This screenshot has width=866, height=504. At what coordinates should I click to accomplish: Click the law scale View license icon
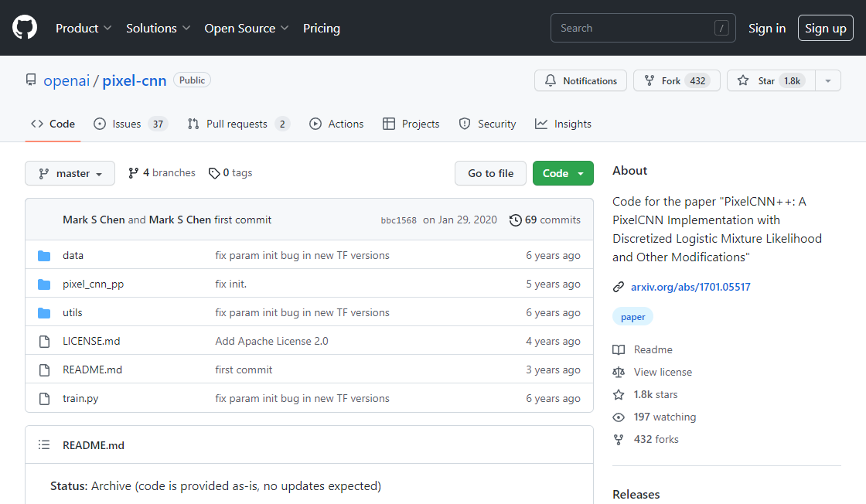(619, 373)
